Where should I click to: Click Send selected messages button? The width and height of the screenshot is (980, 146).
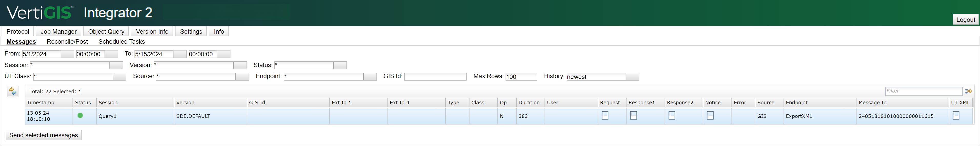[43, 135]
